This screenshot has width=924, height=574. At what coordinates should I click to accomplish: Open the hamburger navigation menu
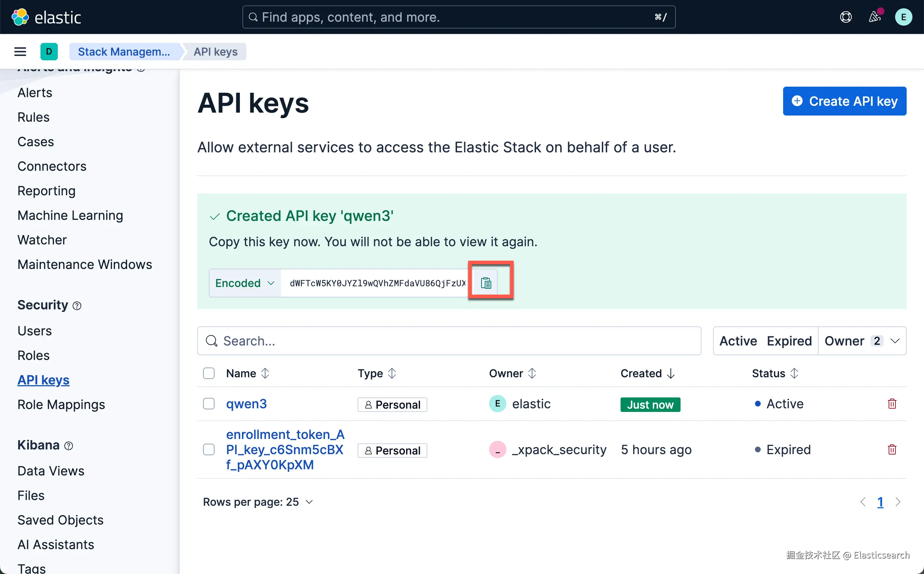[20, 52]
